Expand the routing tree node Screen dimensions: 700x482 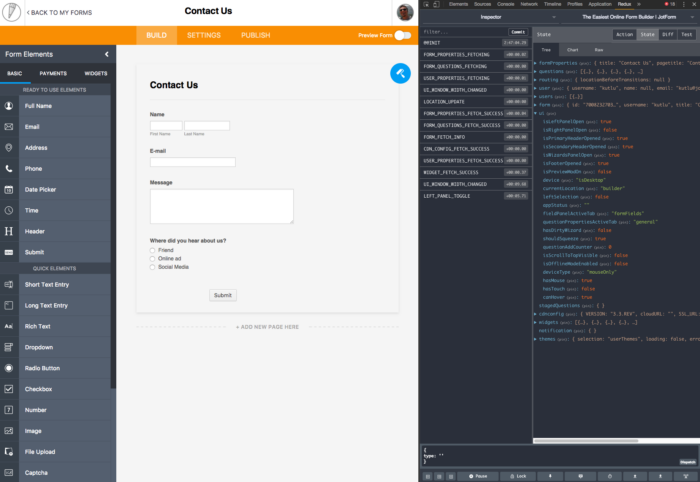tap(535, 80)
